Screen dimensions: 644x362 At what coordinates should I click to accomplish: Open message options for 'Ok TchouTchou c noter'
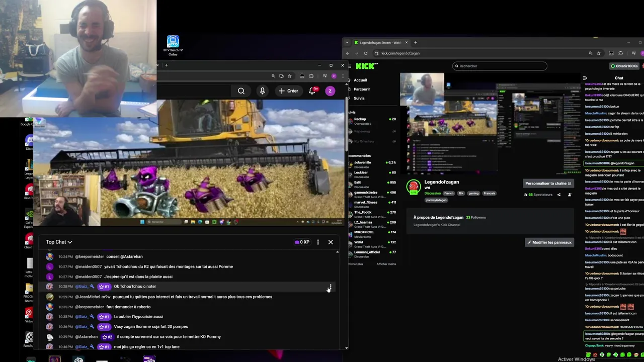pyautogui.click(x=330, y=287)
